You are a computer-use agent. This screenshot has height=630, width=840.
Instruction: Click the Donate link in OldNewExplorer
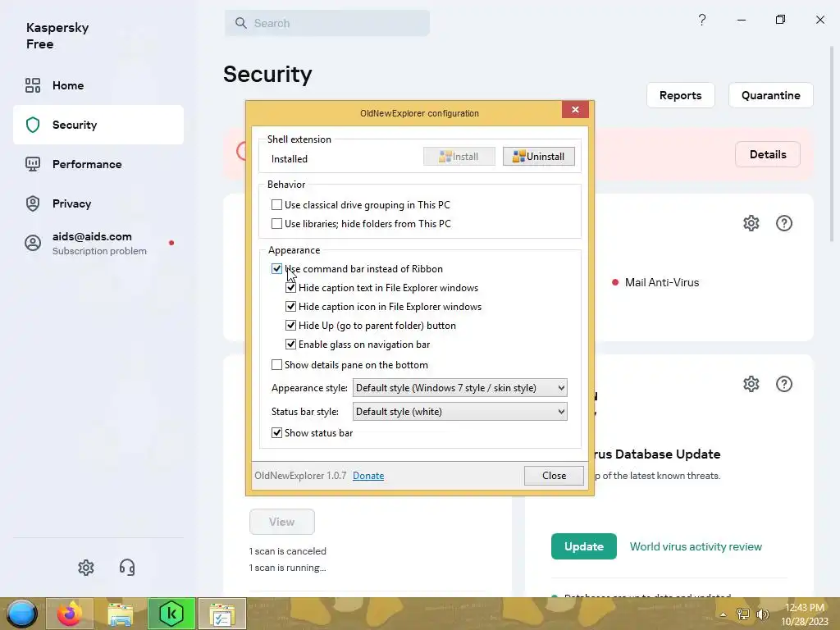(x=368, y=476)
